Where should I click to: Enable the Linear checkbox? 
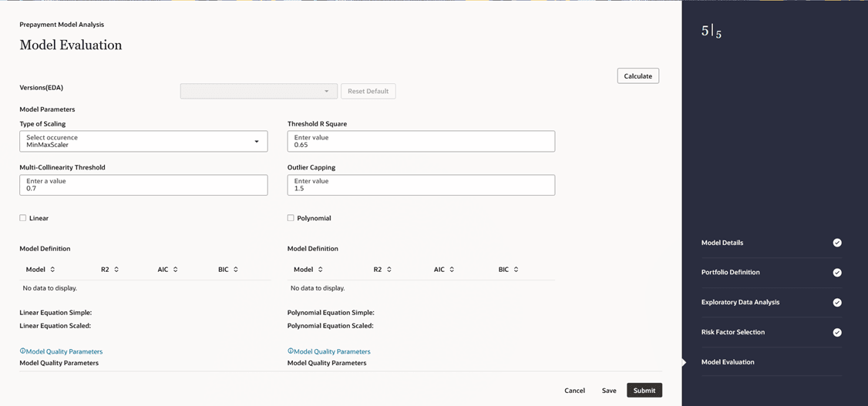coord(22,218)
